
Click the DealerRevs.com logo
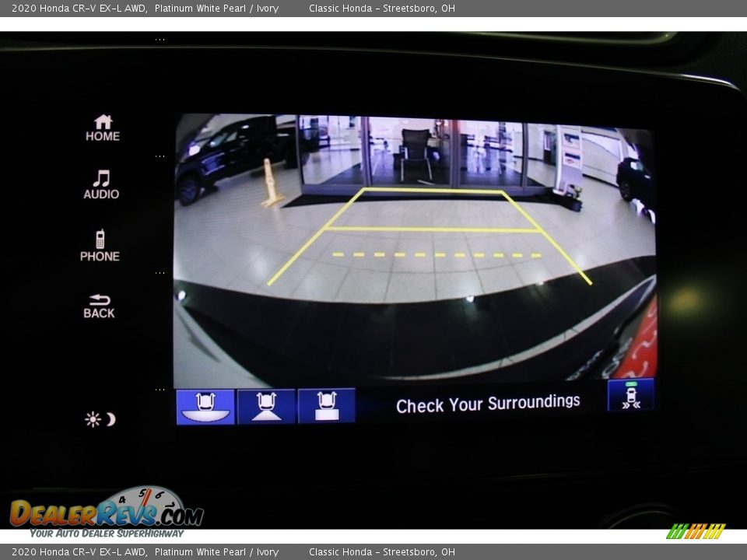(107, 513)
